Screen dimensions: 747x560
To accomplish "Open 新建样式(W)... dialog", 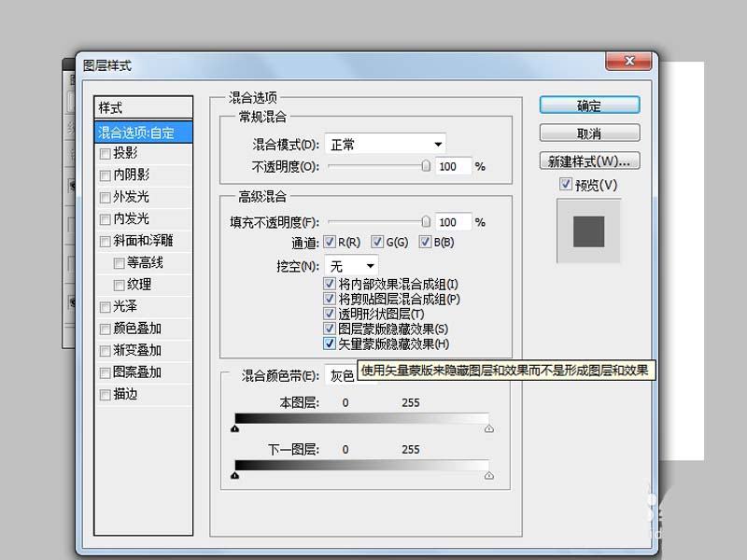I will pyautogui.click(x=589, y=161).
